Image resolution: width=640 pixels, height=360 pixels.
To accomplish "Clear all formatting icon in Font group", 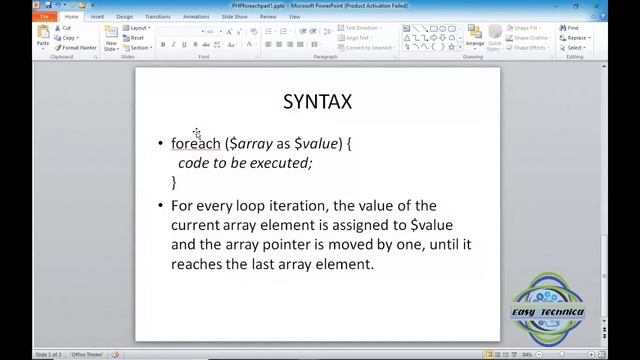I will point(254,31).
